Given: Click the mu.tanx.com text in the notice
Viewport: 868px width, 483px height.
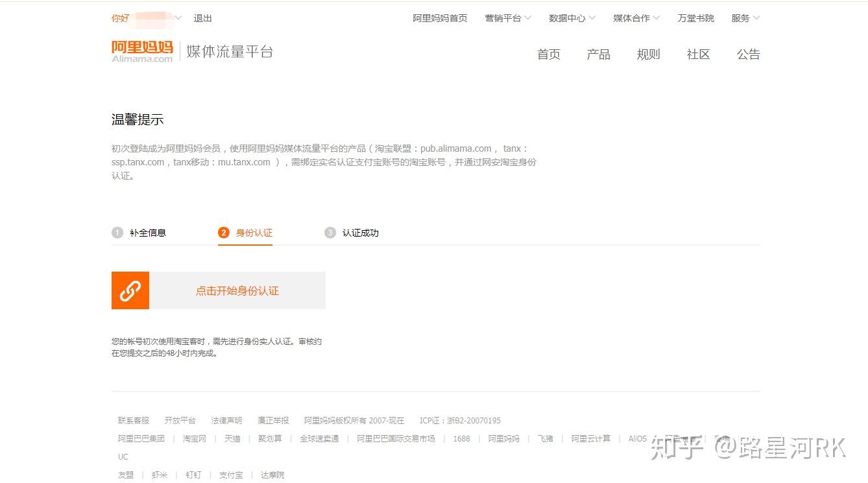Looking at the screenshot, I should 244,162.
